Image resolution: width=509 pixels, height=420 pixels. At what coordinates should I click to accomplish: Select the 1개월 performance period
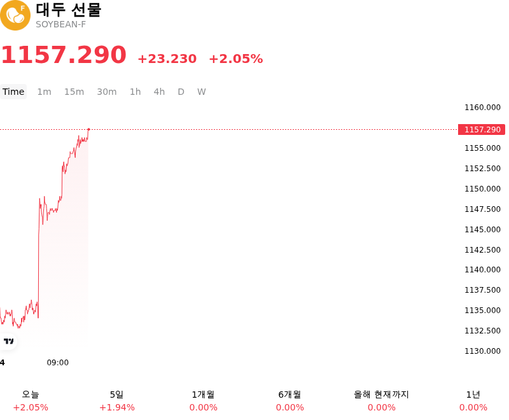pyautogui.click(x=203, y=401)
